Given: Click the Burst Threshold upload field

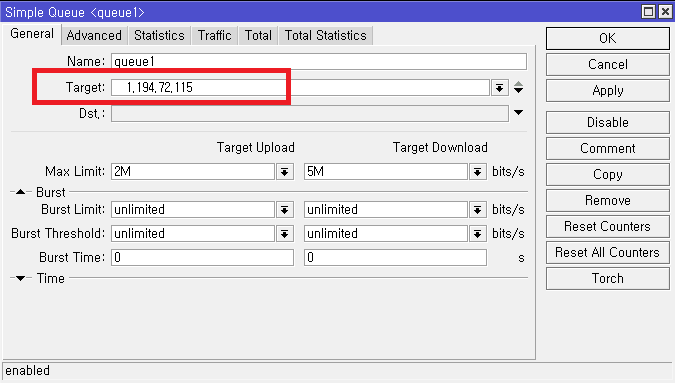Looking at the screenshot, I should [192, 234].
